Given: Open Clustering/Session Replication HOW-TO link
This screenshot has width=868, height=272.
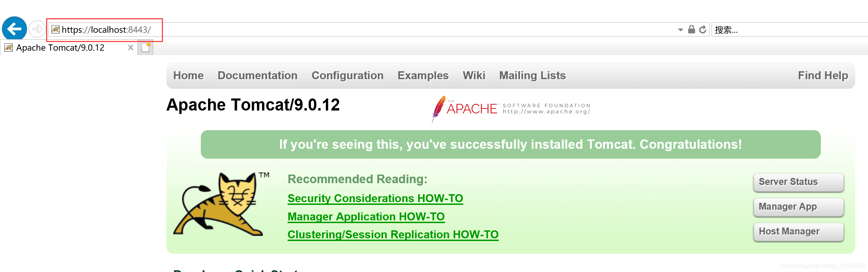Looking at the screenshot, I should (393, 234).
